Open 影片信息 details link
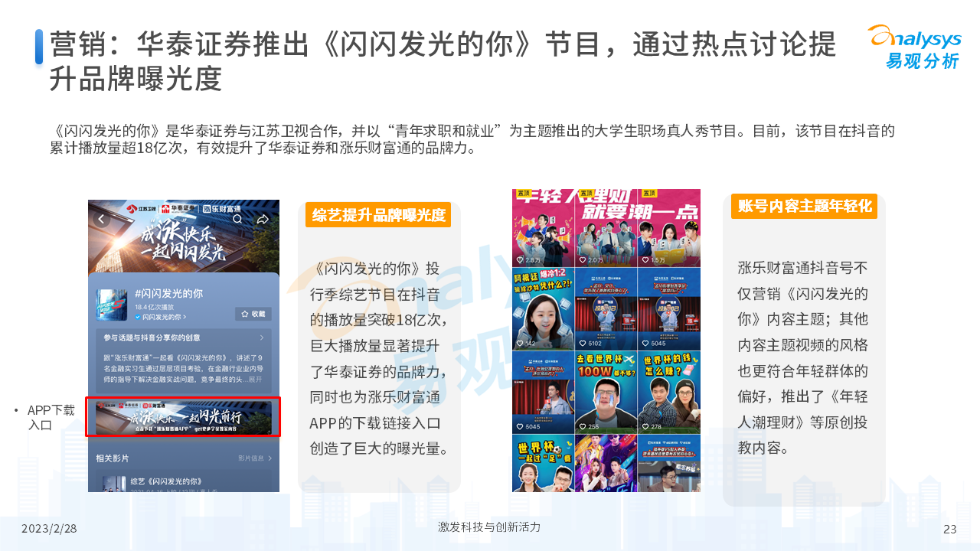 pyautogui.click(x=255, y=458)
